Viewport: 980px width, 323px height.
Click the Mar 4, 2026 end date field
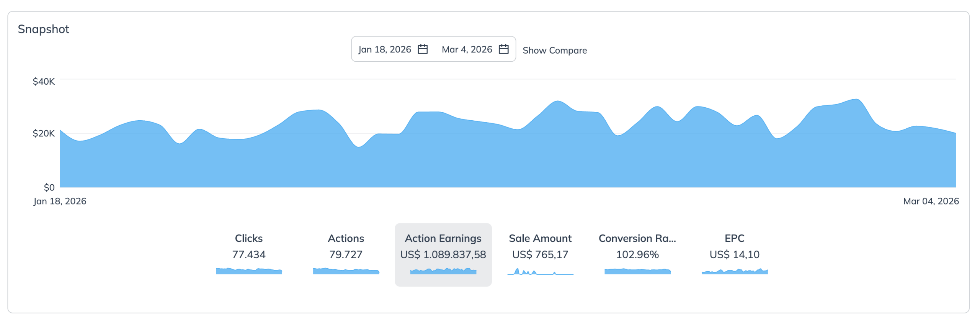467,49
